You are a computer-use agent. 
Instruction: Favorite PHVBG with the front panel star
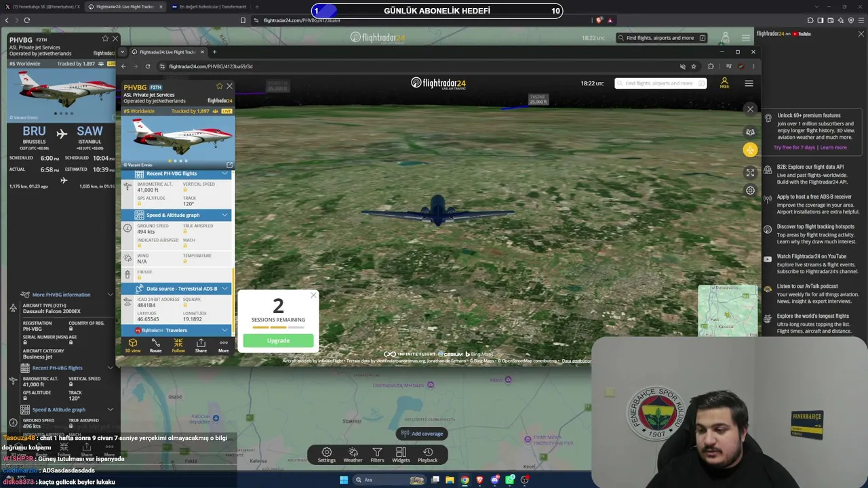pos(219,87)
